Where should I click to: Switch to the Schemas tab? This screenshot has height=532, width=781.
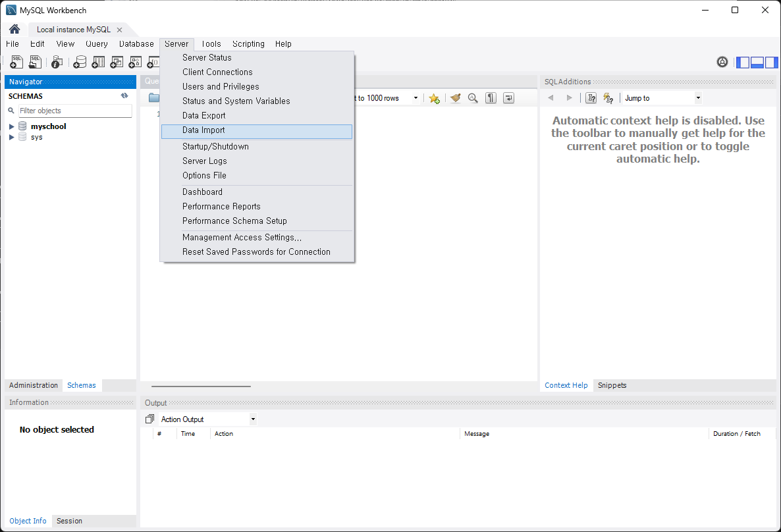[x=82, y=385]
